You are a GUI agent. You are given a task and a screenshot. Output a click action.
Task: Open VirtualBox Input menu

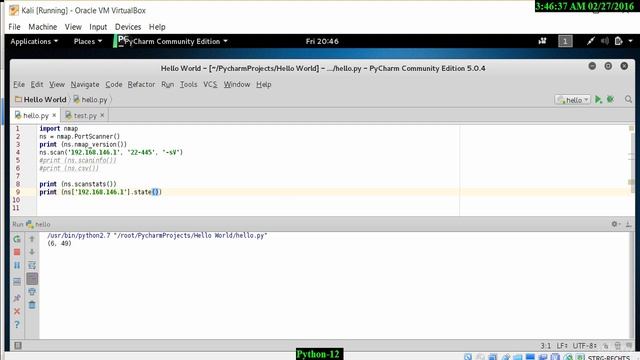pos(98,27)
